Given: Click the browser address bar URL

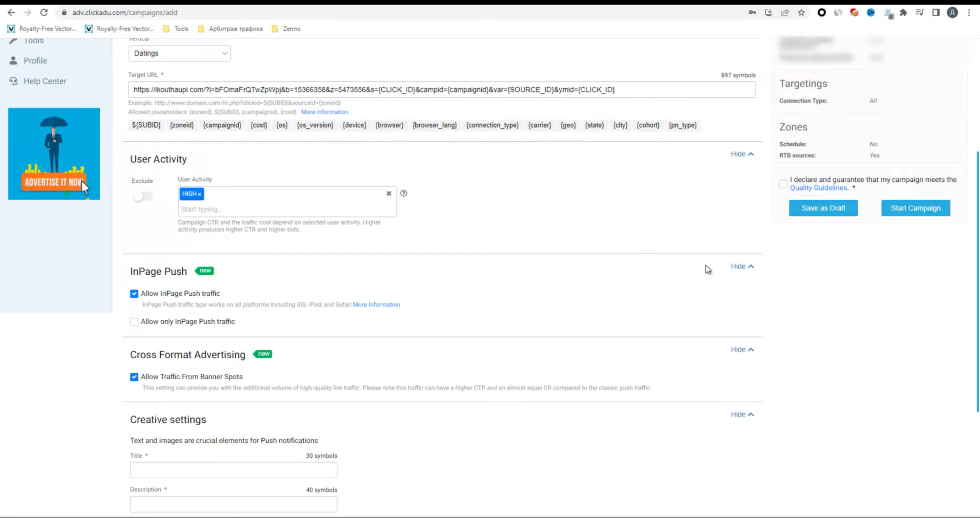Looking at the screenshot, I should (125, 12).
